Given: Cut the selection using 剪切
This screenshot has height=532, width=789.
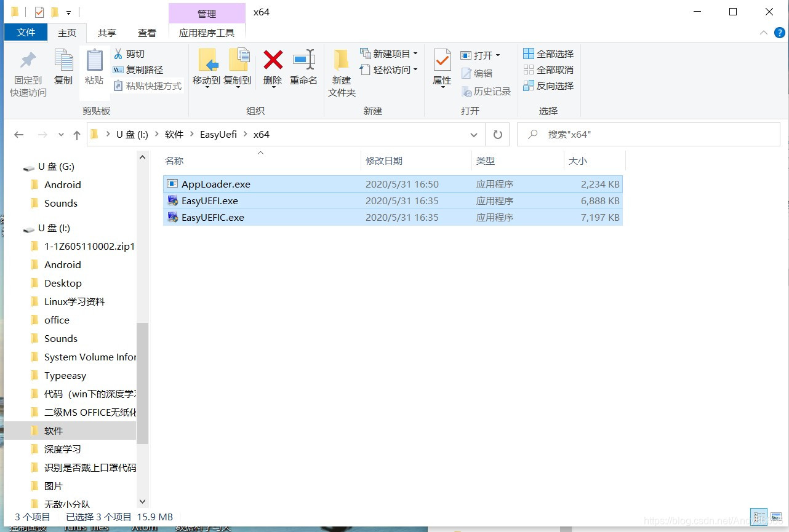Looking at the screenshot, I should (x=131, y=54).
